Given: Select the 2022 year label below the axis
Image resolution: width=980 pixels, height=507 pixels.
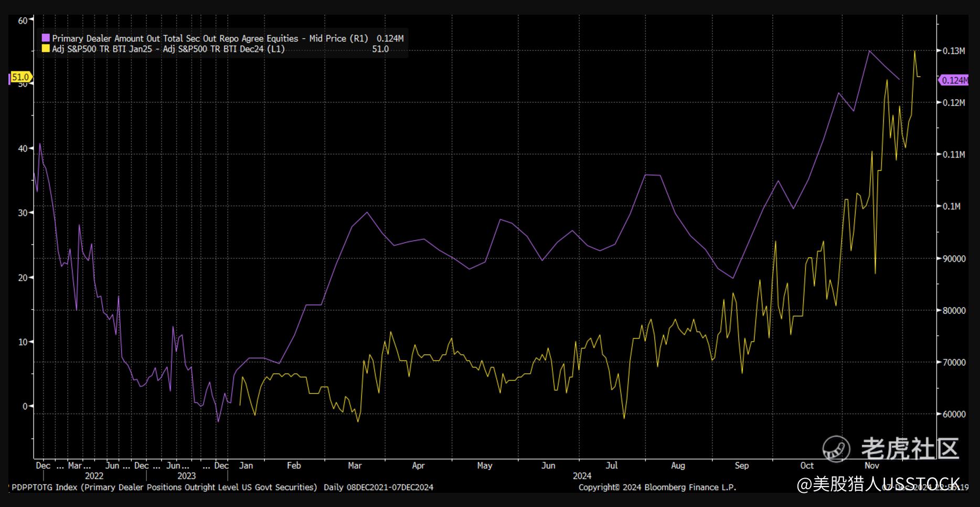Looking at the screenshot, I should pyautogui.click(x=94, y=476).
